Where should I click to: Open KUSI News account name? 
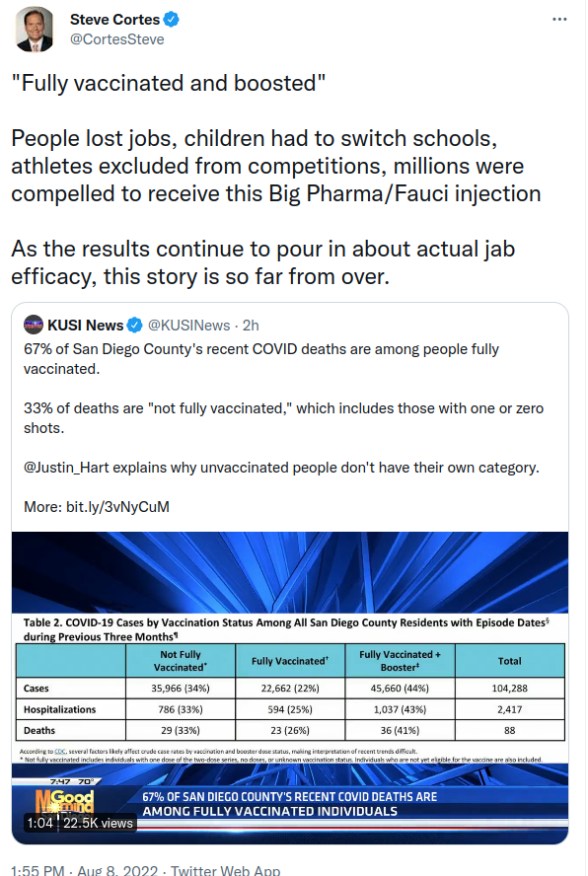tap(85, 326)
